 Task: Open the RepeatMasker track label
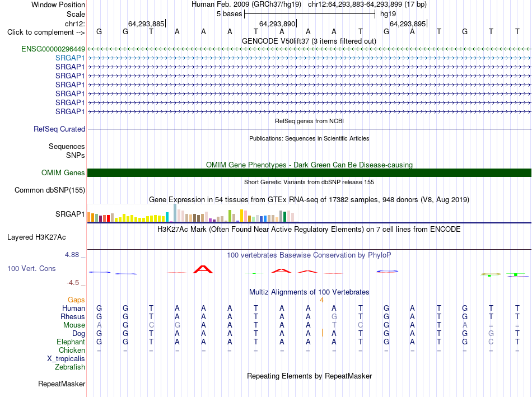(62, 384)
